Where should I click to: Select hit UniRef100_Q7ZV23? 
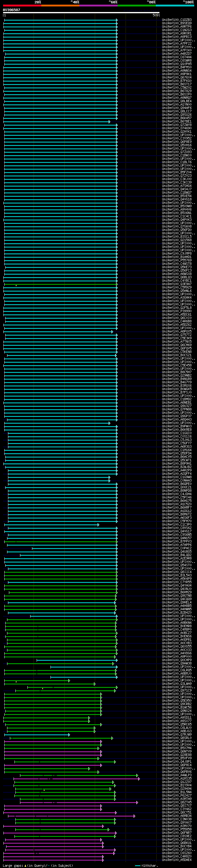point(176,176)
